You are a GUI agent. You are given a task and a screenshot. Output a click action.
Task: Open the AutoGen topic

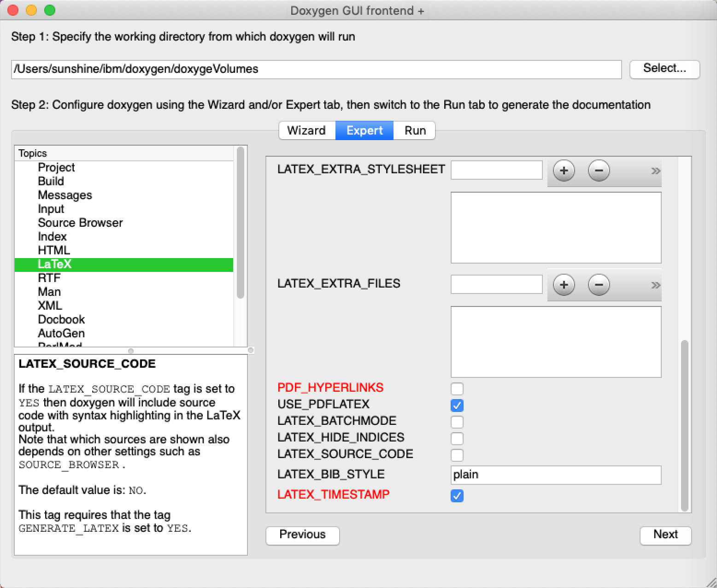click(124, 333)
